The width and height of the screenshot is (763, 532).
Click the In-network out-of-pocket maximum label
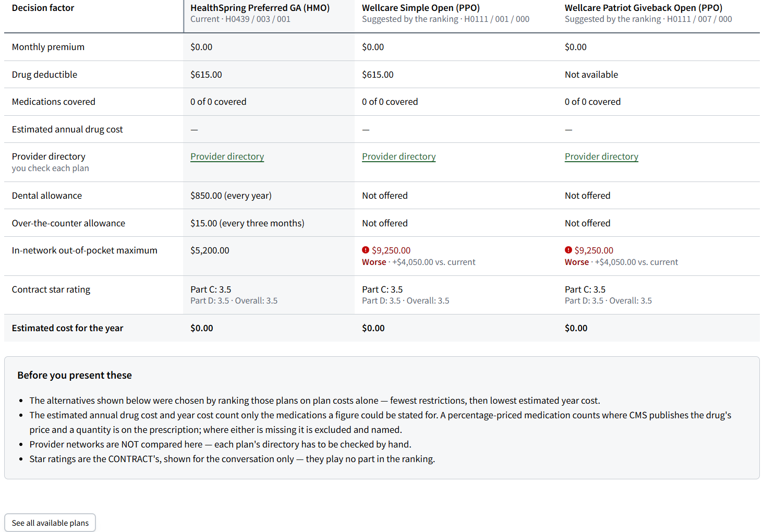pos(84,250)
